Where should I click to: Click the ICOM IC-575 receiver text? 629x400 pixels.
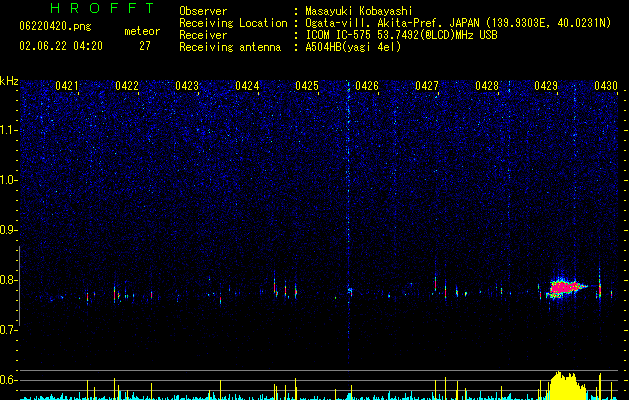click(x=401, y=35)
